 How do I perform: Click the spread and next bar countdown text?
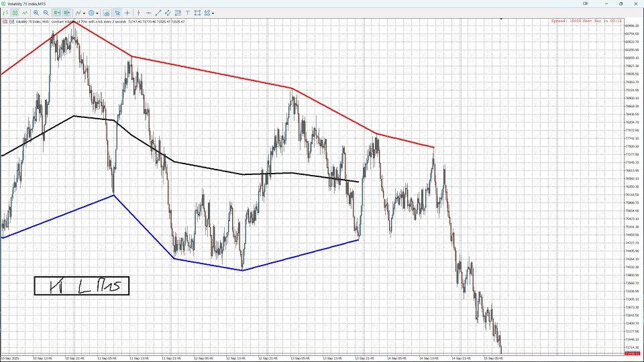[586, 21]
